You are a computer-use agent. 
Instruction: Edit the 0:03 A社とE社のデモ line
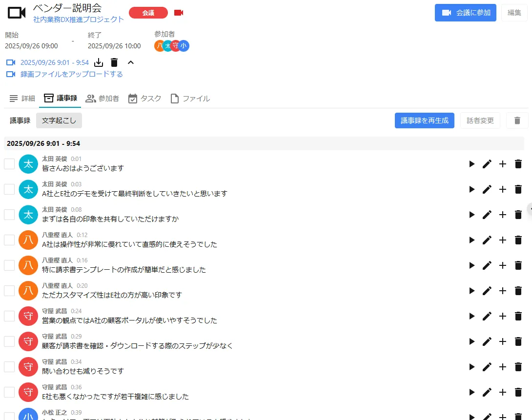coord(487,189)
